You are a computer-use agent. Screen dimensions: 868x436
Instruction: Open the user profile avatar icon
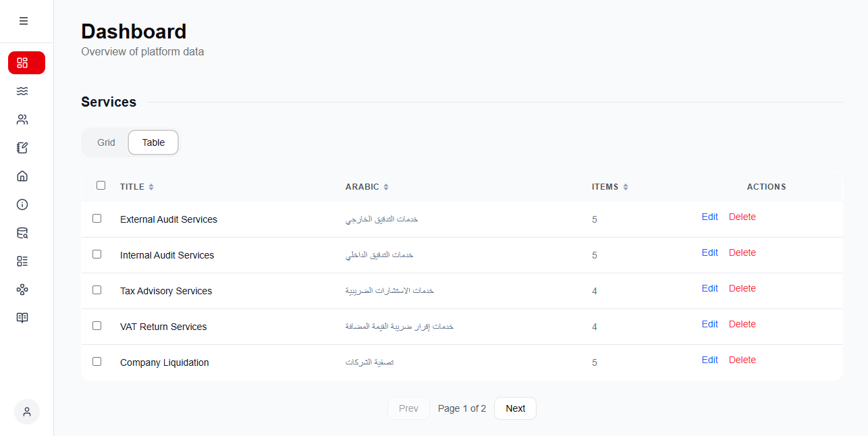click(x=27, y=412)
